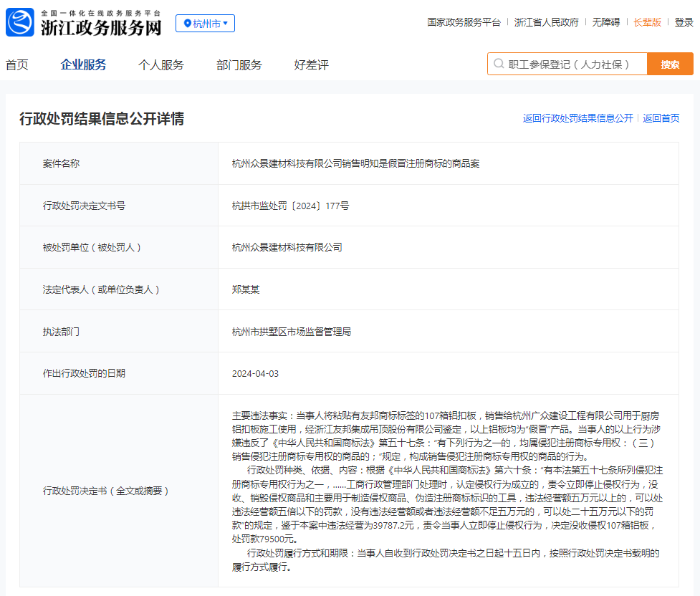Screen dimensions: 700x596
Task: Open the 杭州市 city selector dropdown
Action: 206,23
